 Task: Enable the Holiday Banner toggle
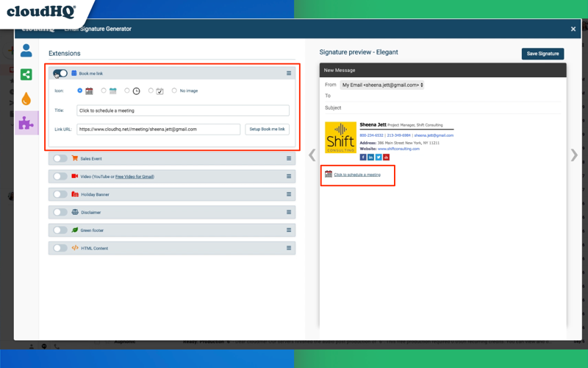[x=60, y=194]
